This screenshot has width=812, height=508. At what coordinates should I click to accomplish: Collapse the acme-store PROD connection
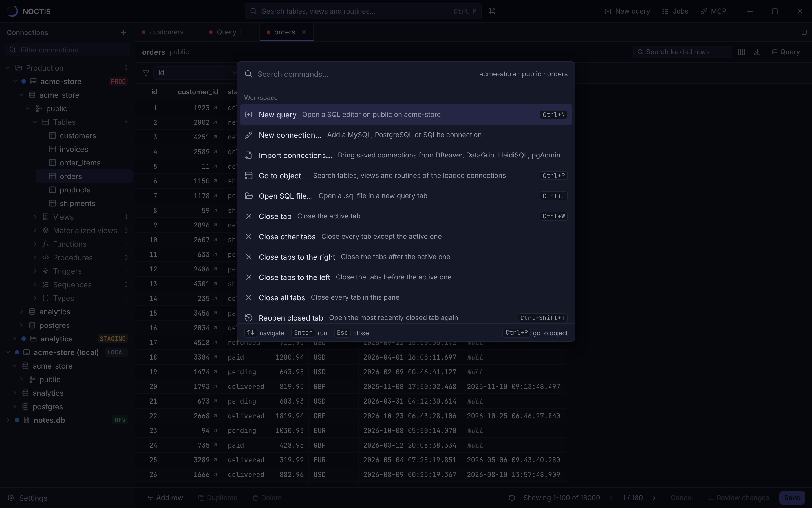[15, 81]
